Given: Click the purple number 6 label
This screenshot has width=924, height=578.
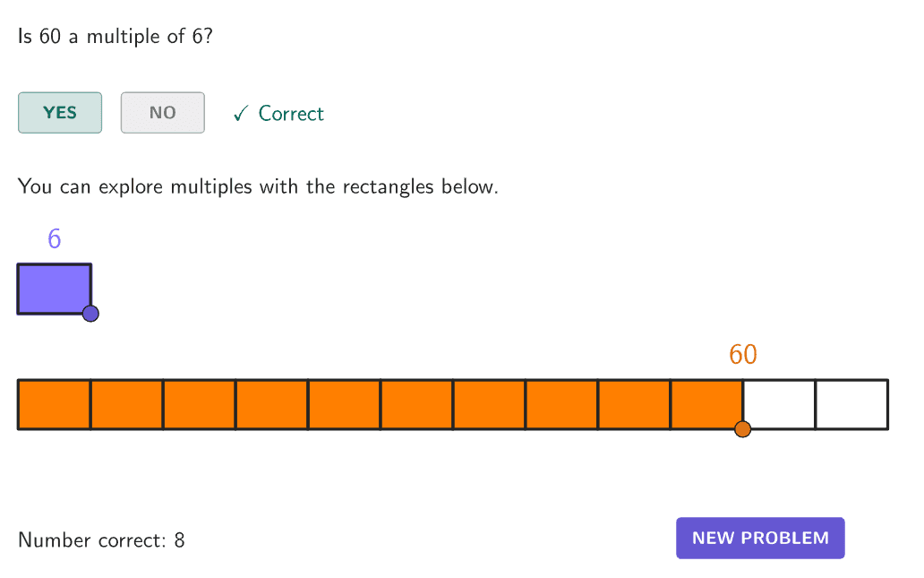Looking at the screenshot, I should [x=55, y=239].
